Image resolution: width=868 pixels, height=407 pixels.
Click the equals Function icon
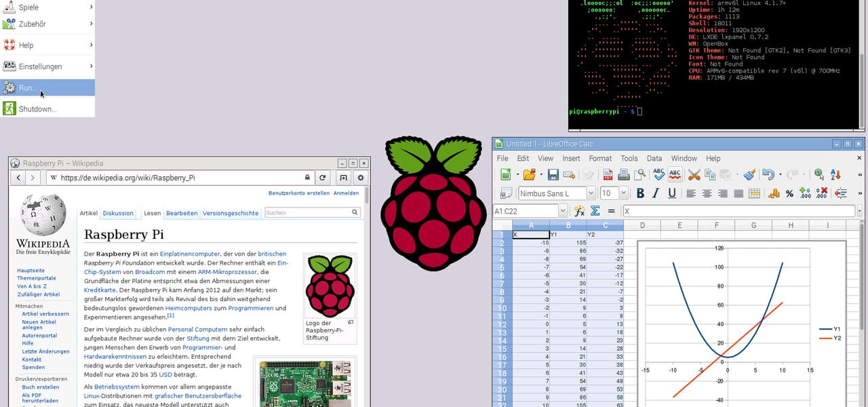pyautogui.click(x=612, y=212)
